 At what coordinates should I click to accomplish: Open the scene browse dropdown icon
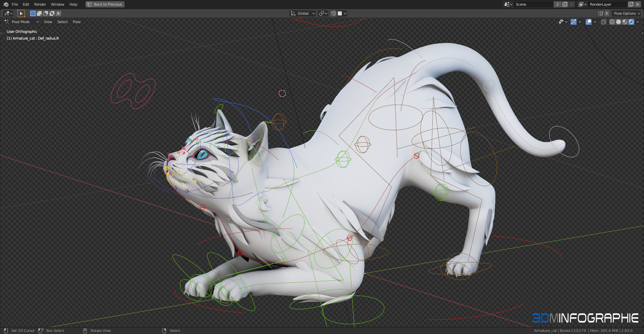(x=508, y=4)
